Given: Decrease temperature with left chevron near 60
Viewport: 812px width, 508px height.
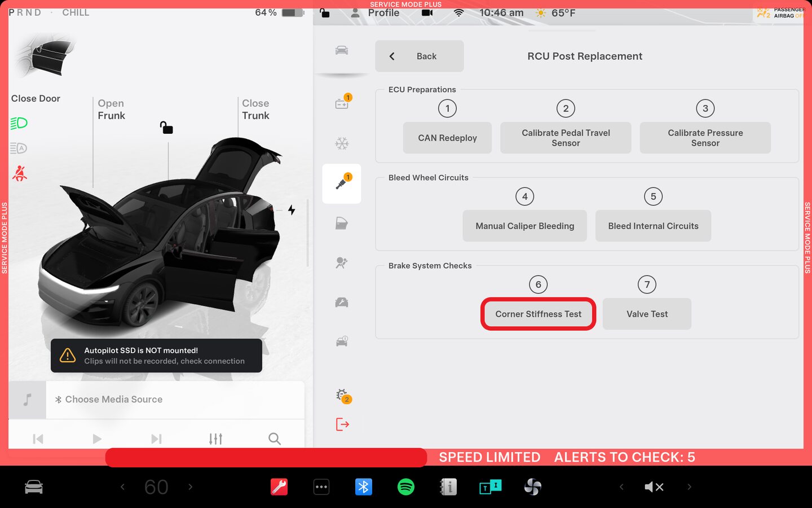Looking at the screenshot, I should pos(122,487).
